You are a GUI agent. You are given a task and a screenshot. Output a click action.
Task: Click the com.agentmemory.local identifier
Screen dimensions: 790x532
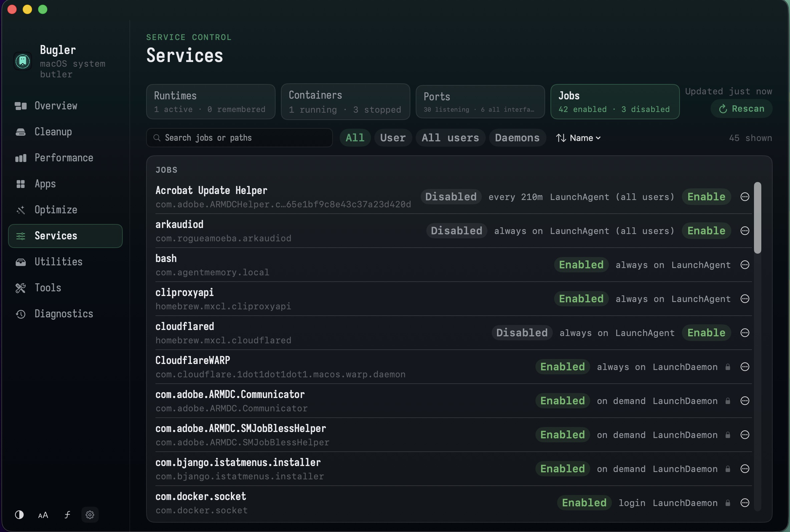tap(213, 272)
